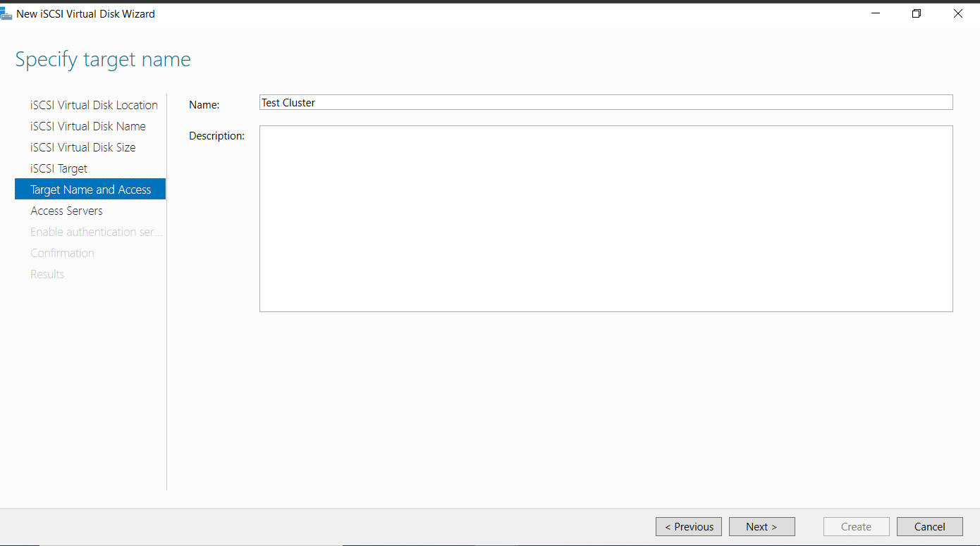Cancel the wizard
The height and width of the screenshot is (546, 980).
click(930, 526)
